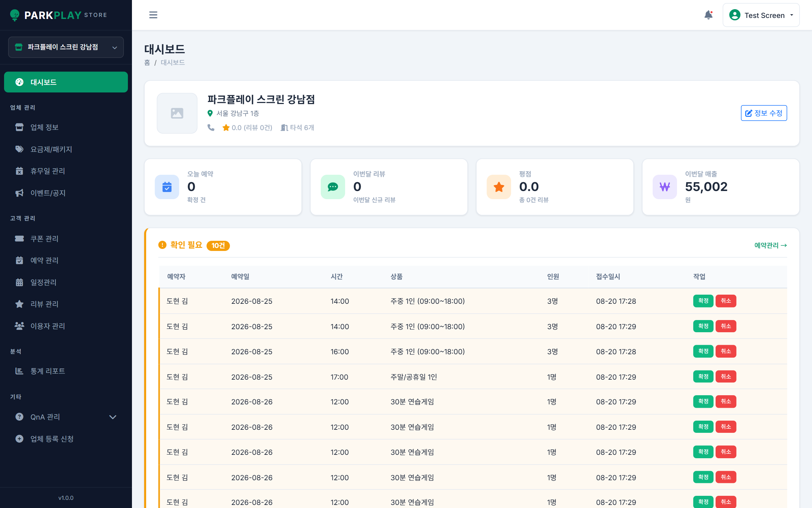Click the 평점 orange star icon
Screen dimensions: 812x508
499,187
